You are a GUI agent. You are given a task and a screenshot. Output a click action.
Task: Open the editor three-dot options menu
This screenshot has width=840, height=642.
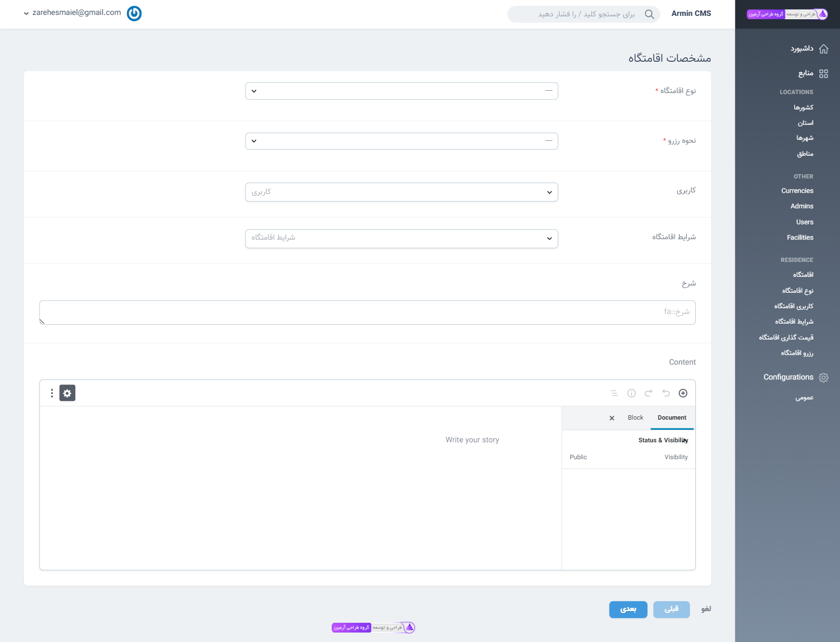52,393
